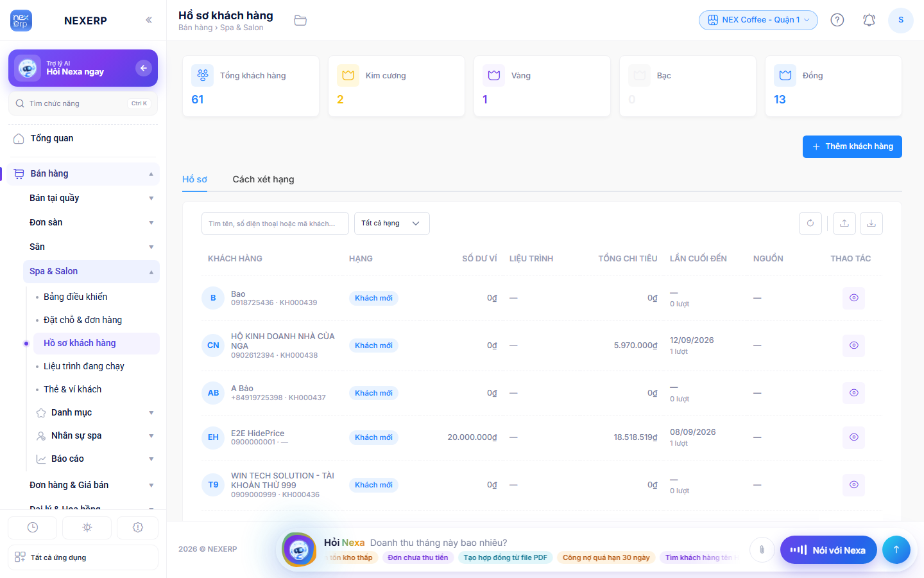Image resolution: width=924 pixels, height=578 pixels.
Task: View details eye icon for Bao
Action: point(854,298)
